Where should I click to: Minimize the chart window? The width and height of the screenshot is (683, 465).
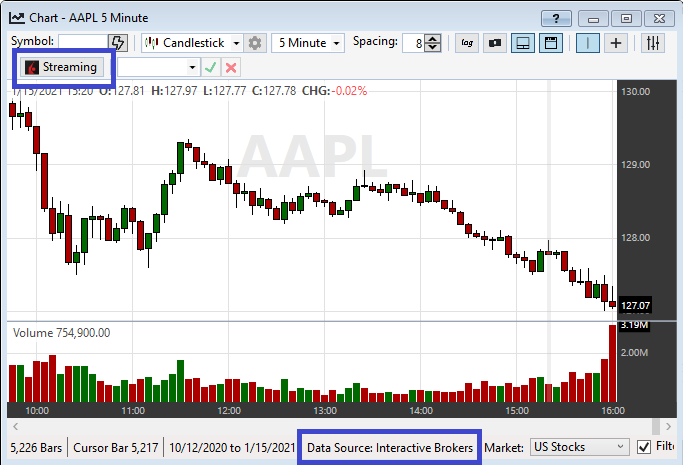tap(593, 19)
